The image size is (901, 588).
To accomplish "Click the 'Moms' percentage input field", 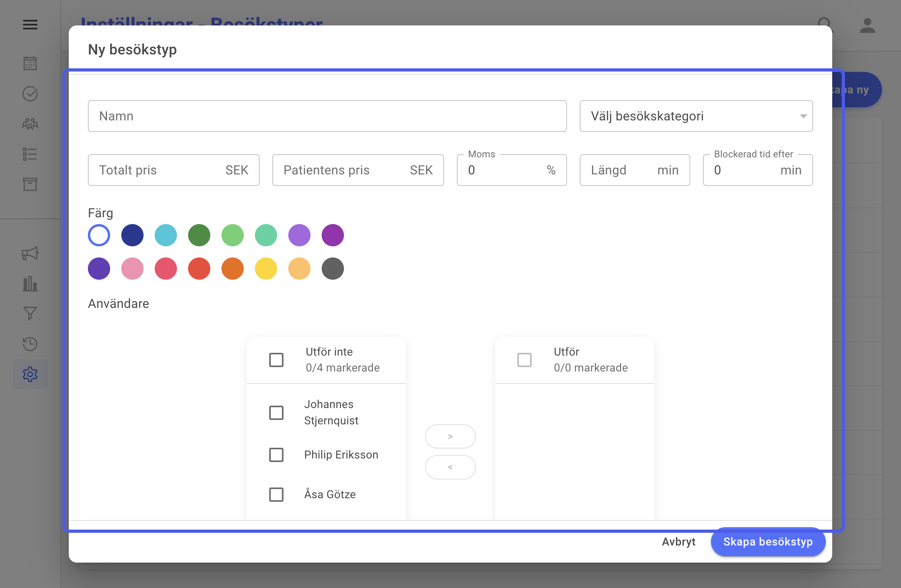I will click(512, 170).
